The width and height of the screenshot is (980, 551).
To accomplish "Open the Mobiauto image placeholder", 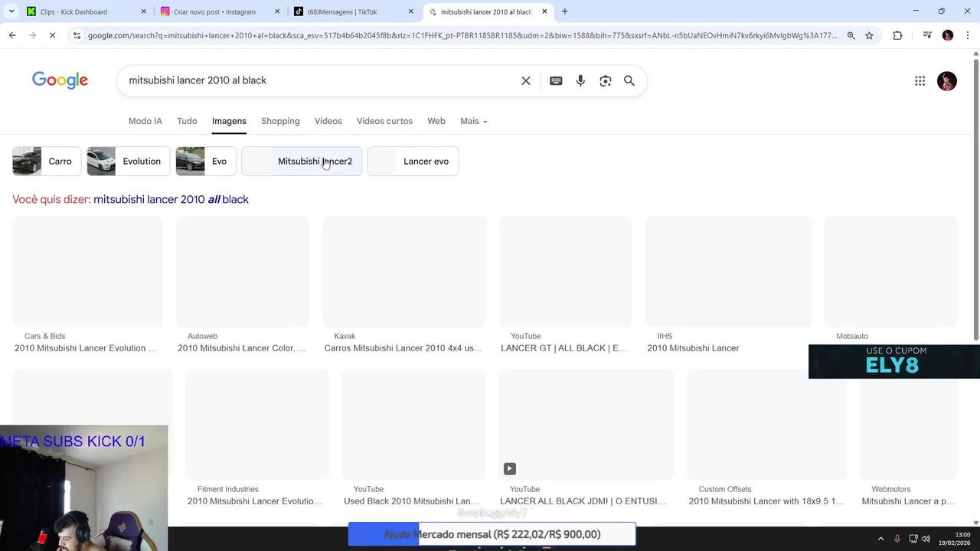I will pyautogui.click(x=890, y=272).
